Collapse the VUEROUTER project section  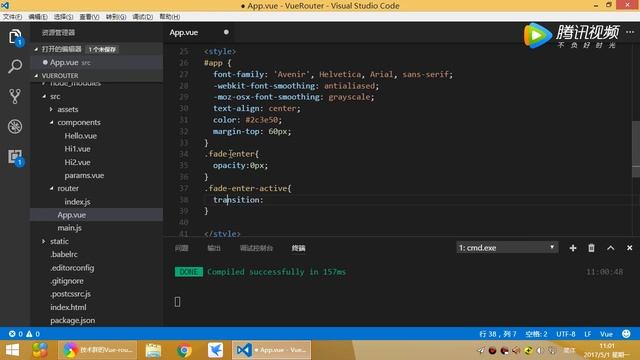36,76
